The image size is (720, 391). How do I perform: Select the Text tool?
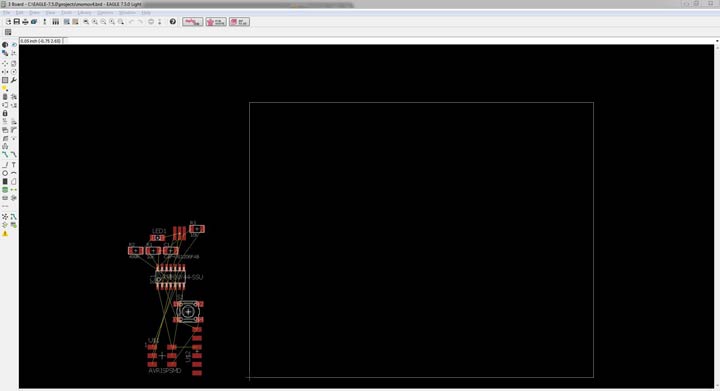14,165
